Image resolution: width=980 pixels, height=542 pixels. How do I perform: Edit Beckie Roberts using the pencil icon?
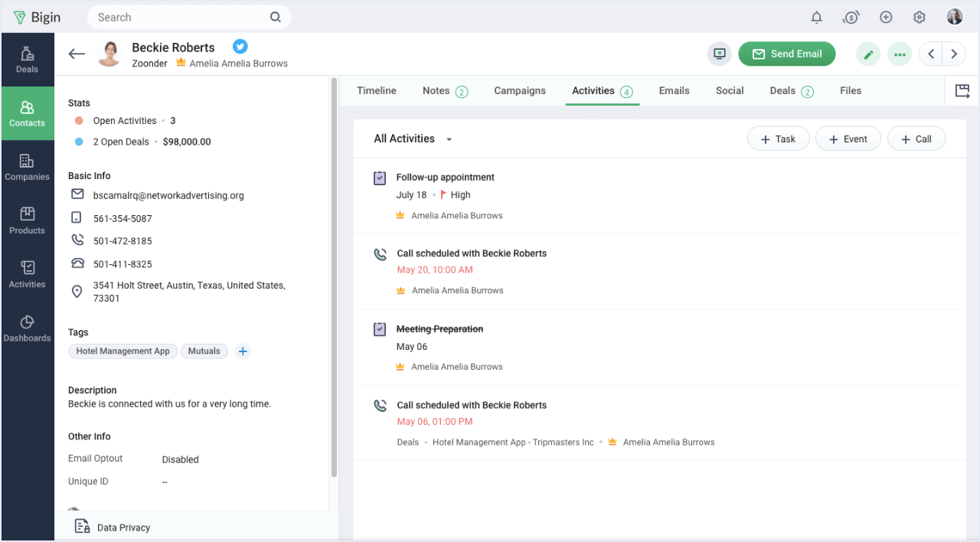[867, 54]
